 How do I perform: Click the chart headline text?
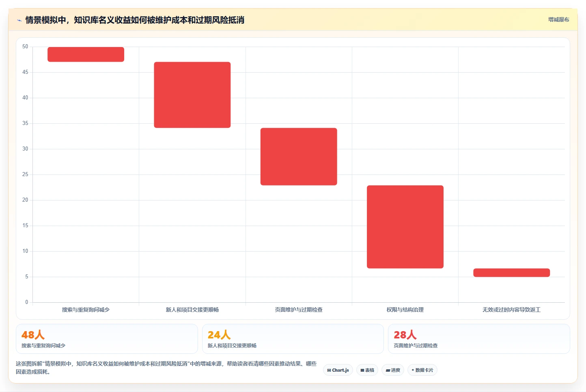[x=135, y=20]
